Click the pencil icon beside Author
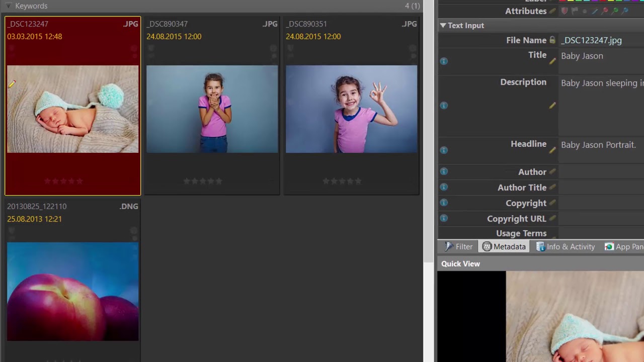Screen dimensions: 644x362 552,171
